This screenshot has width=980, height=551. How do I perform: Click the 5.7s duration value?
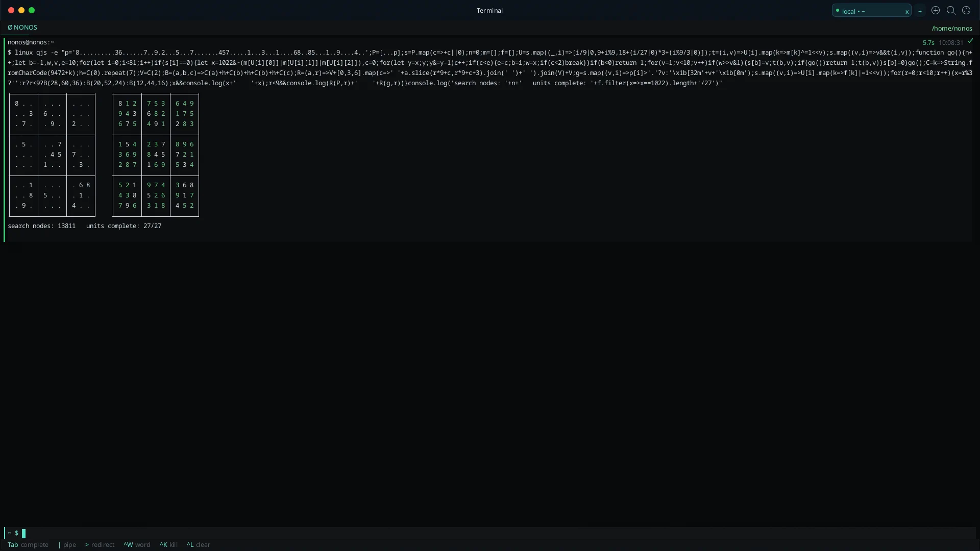pyautogui.click(x=928, y=43)
